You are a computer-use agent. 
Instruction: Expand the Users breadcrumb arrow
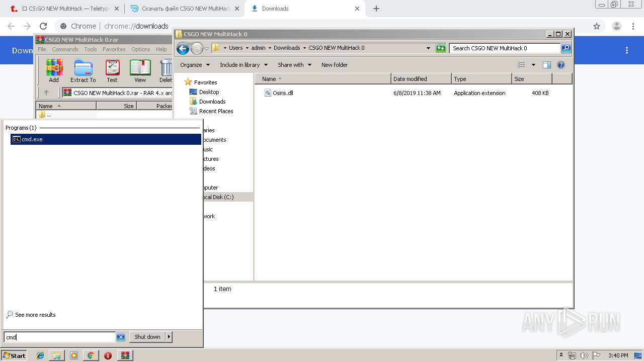pyautogui.click(x=247, y=48)
